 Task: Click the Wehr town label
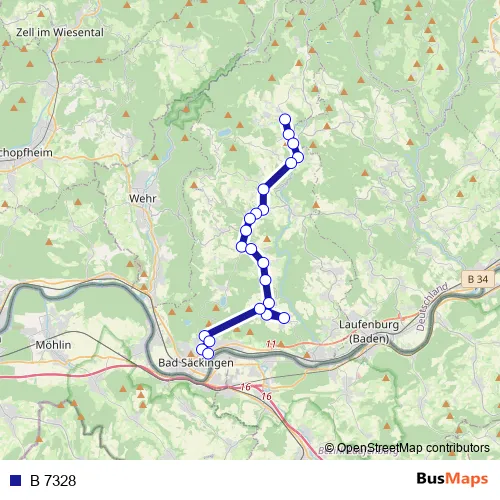tap(142, 198)
